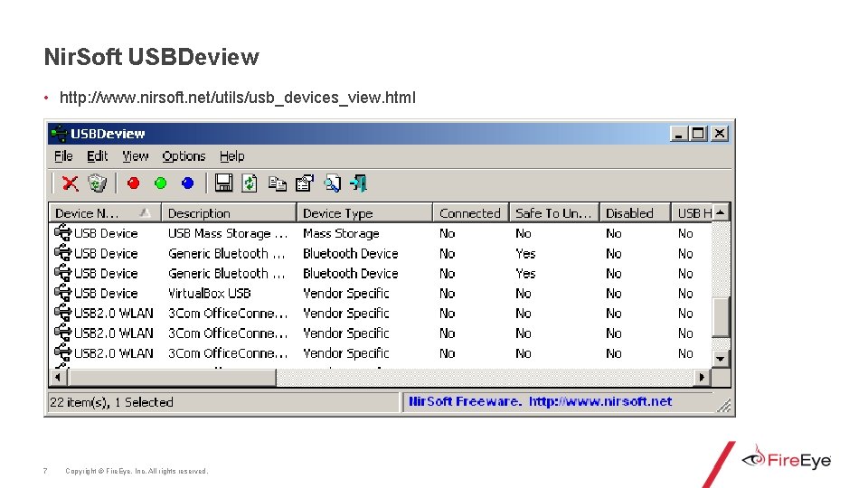Click the horizontal scrollbar right arrow

[x=702, y=377]
